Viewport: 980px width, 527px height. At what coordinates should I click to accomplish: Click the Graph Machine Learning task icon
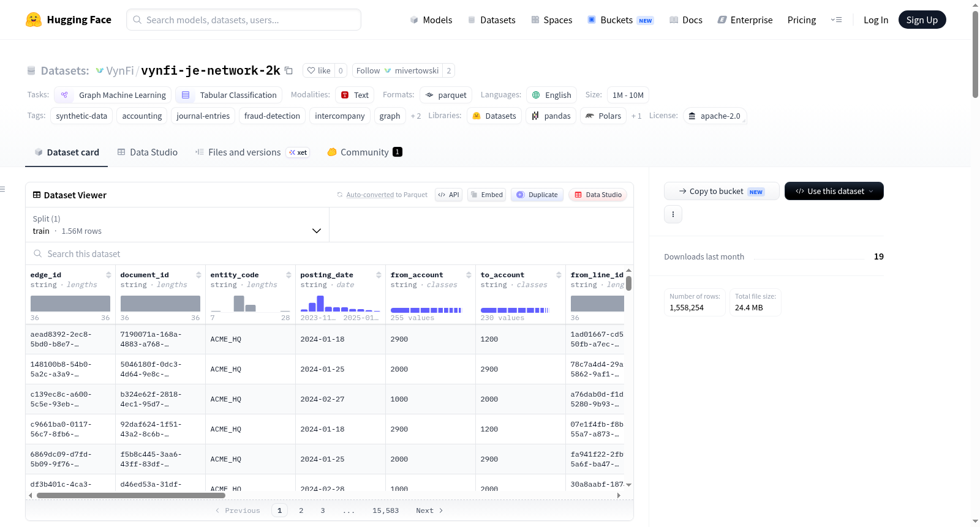click(64, 95)
